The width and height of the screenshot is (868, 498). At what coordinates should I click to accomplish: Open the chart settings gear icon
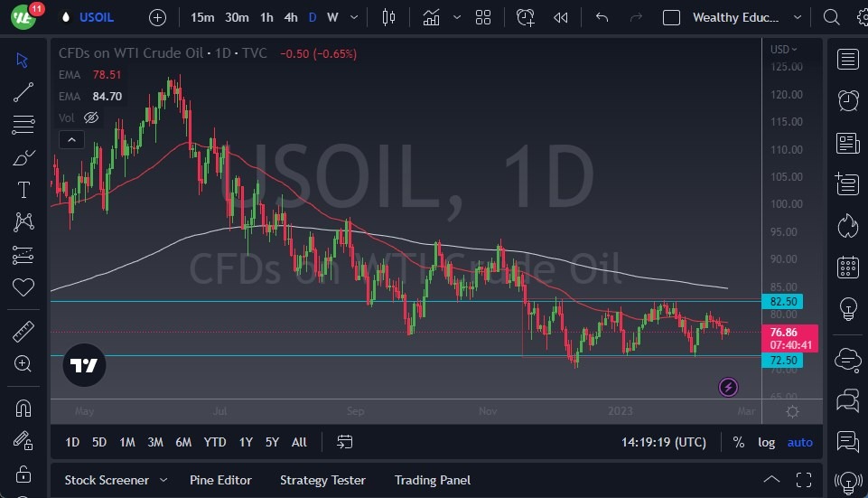[792, 411]
